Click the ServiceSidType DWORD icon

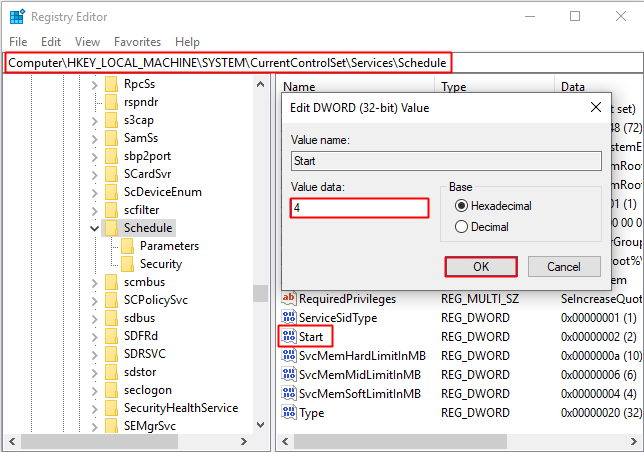coord(289,317)
